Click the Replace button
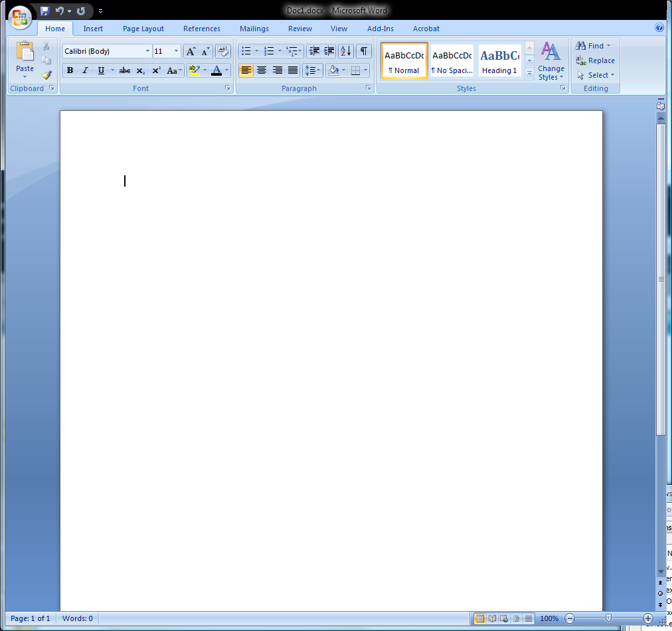Image resolution: width=672 pixels, height=631 pixels. click(596, 60)
